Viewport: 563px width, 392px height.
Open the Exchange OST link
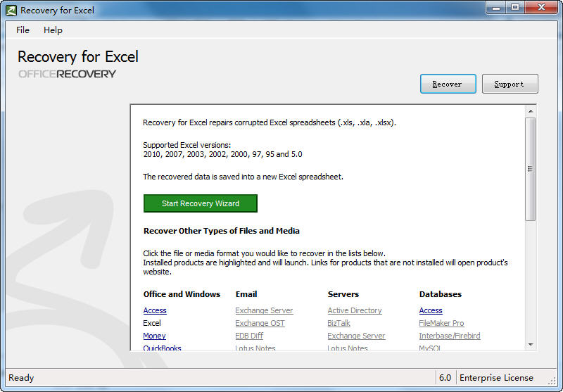[260, 323]
